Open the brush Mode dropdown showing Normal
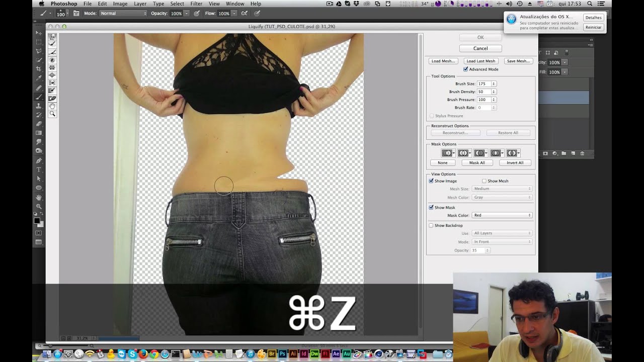The height and width of the screenshot is (362, 644). pos(123,13)
